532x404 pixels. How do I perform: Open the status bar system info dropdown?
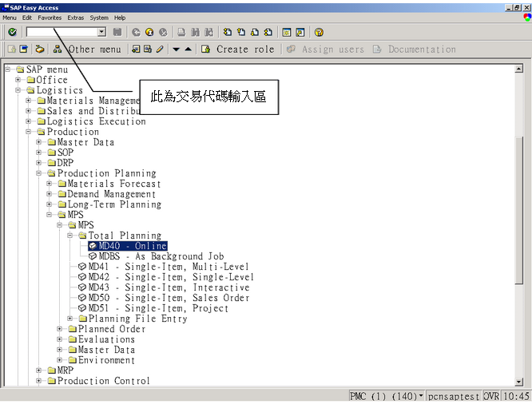pyautogui.click(x=421, y=395)
